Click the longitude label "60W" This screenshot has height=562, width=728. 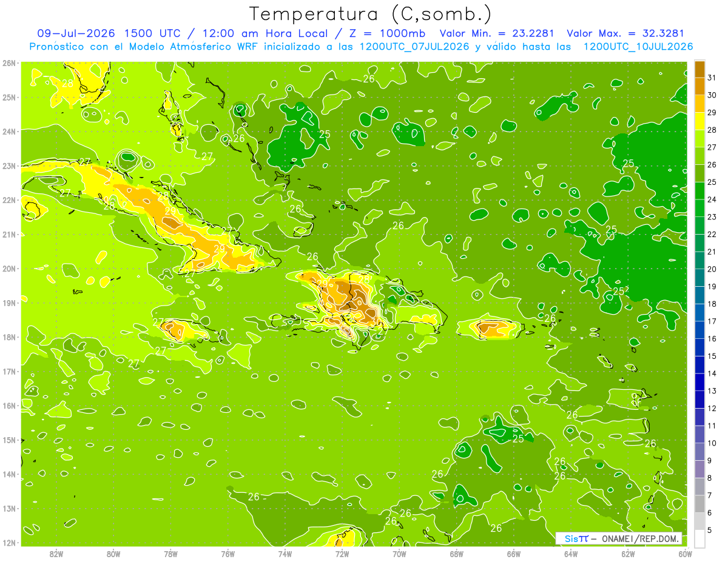click(686, 554)
